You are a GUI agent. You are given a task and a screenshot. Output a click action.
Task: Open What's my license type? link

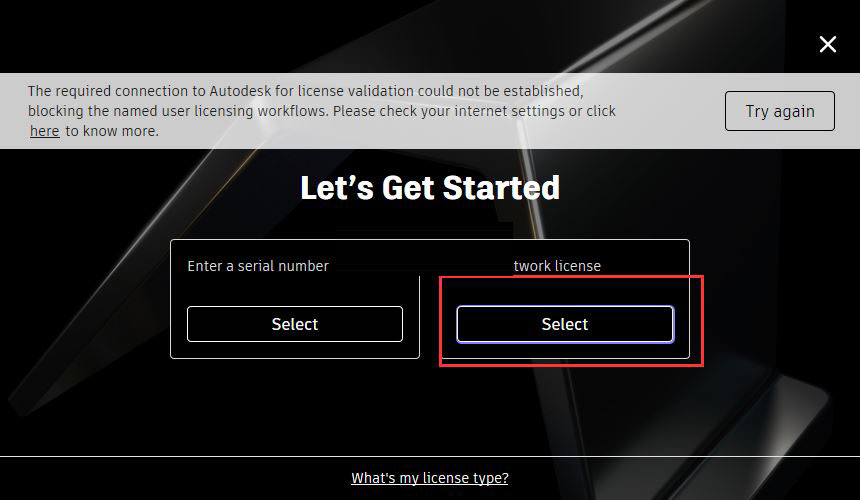pyautogui.click(x=429, y=478)
